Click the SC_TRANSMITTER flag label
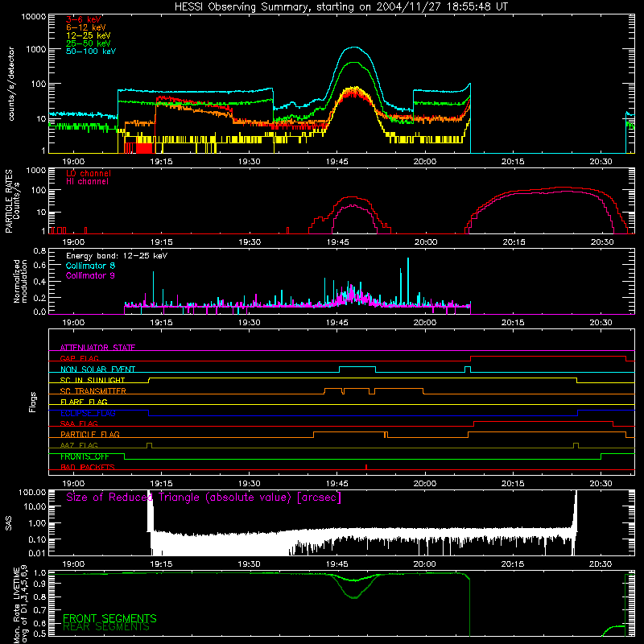644x644 pixels. coord(93,391)
